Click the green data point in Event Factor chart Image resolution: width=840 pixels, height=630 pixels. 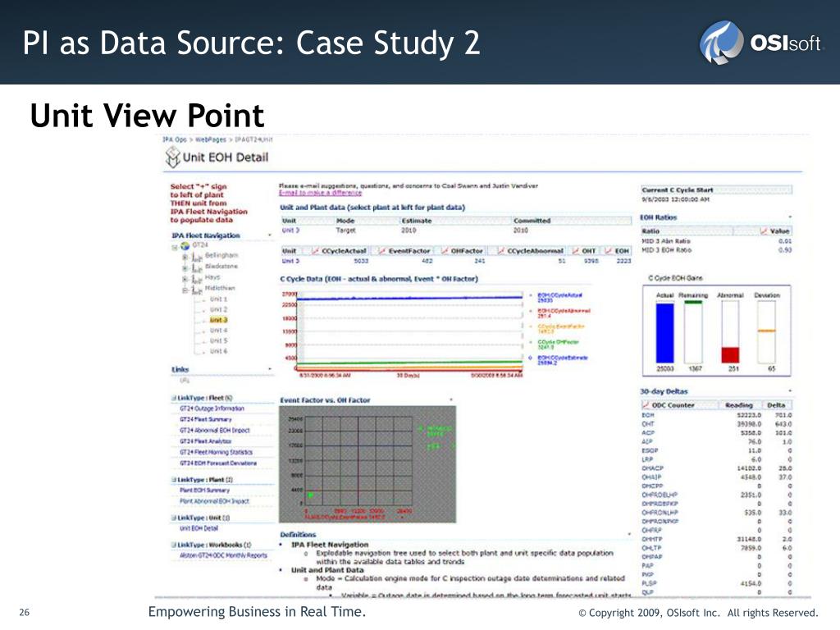[x=311, y=495]
